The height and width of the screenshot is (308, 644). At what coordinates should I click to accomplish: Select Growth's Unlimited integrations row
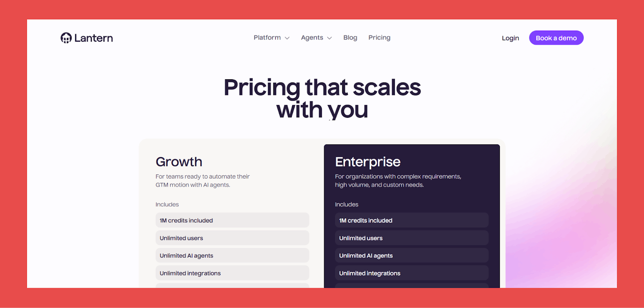click(x=232, y=273)
